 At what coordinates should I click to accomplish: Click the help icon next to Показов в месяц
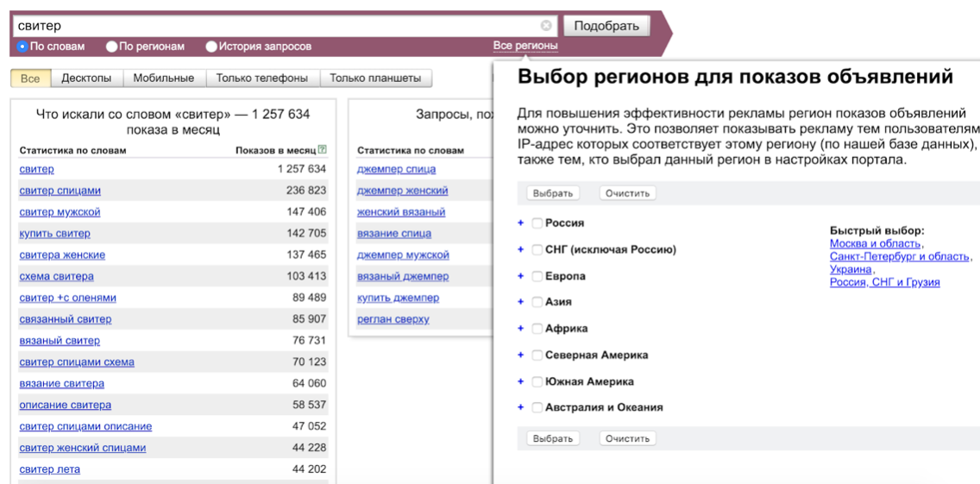pyautogui.click(x=323, y=150)
